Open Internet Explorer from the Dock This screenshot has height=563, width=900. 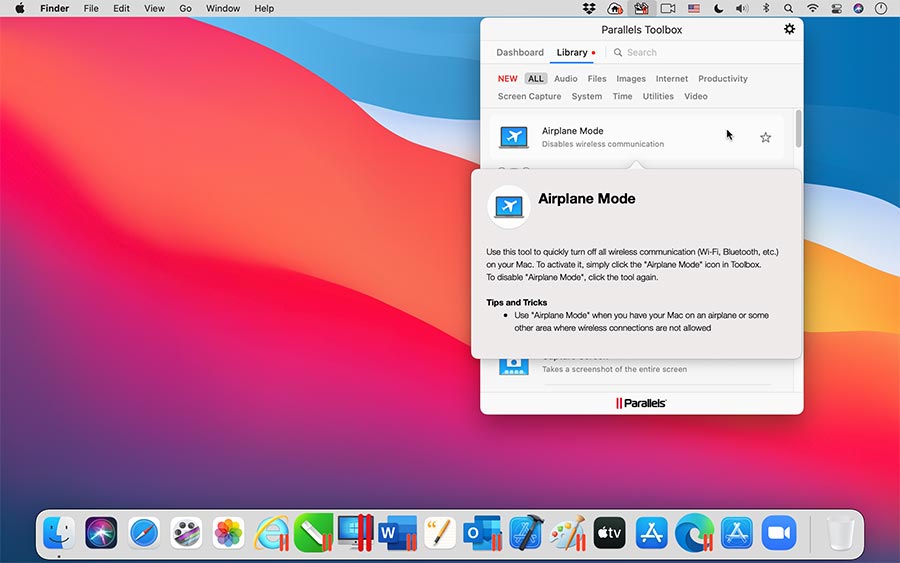[x=271, y=533]
